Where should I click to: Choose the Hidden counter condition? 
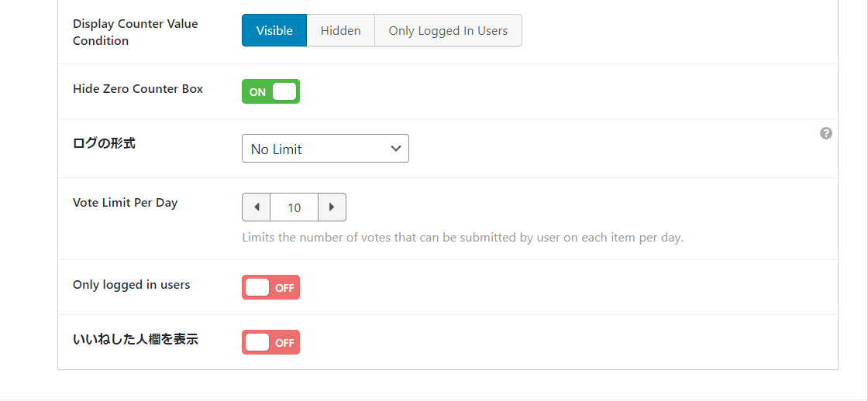point(341,31)
